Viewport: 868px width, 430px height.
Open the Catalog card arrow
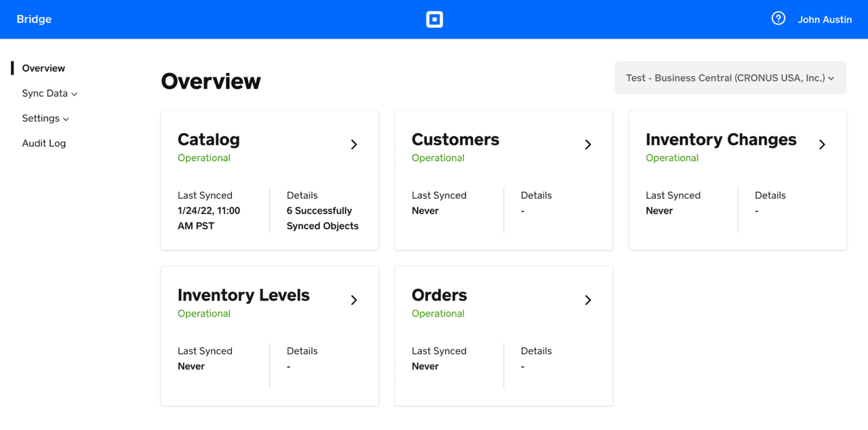[x=353, y=144]
